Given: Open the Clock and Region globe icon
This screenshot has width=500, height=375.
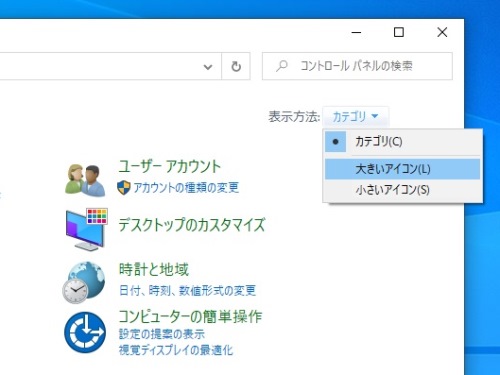Looking at the screenshot, I should click(84, 282).
